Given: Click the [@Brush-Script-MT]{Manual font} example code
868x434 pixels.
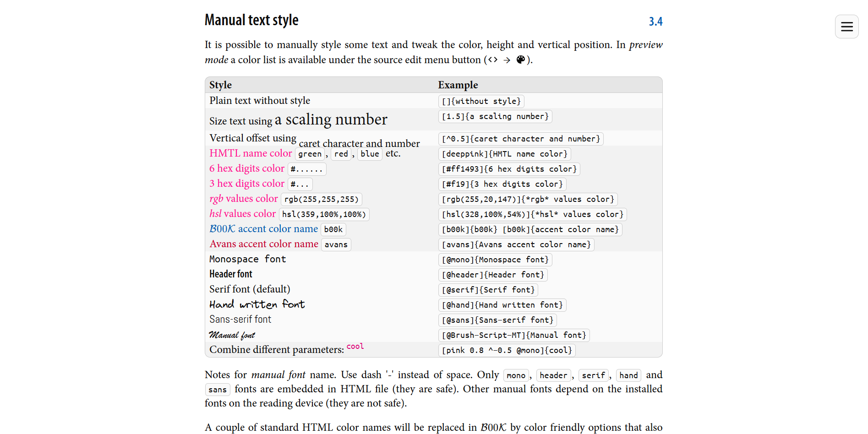Looking at the screenshot, I should click(x=513, y=336).
